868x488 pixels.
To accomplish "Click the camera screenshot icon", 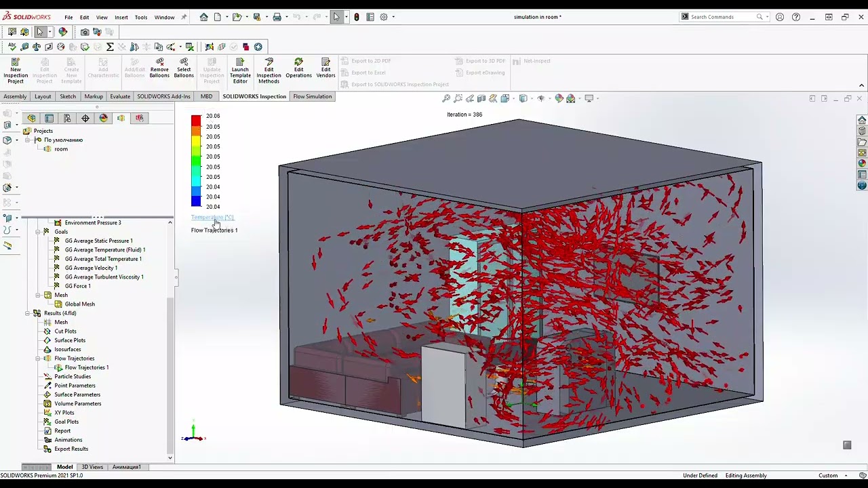I will (85, 32).
